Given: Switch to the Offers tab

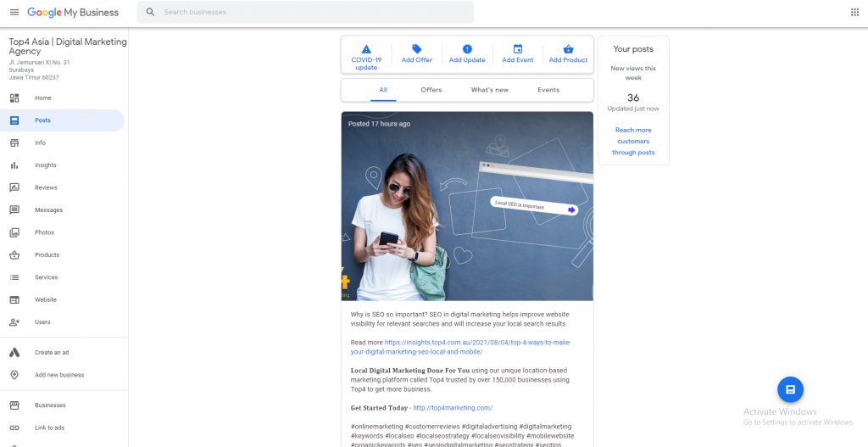Looking at the screenshot, I should tap(431, 90).
